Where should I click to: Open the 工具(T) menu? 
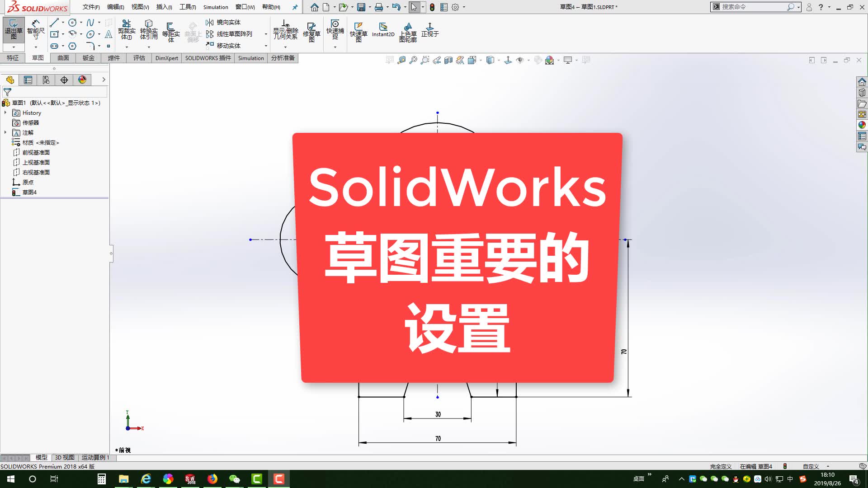coord(188,7)
